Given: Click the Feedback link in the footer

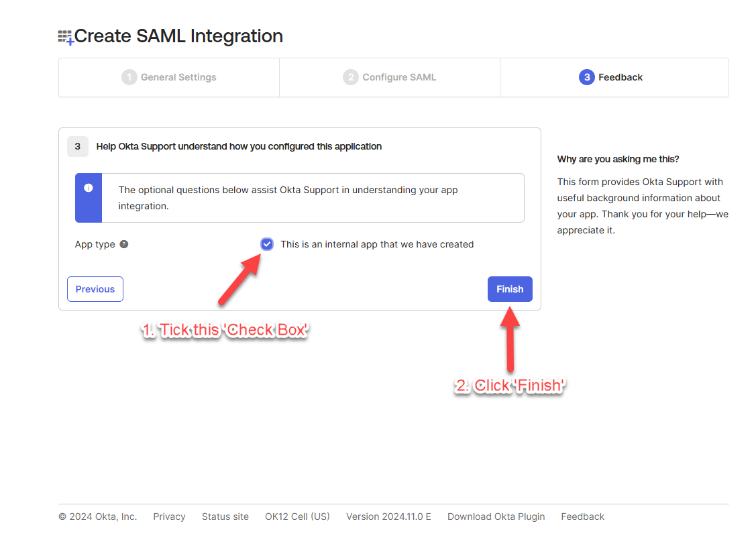Looking at the screenshot, I should [582, 516].
